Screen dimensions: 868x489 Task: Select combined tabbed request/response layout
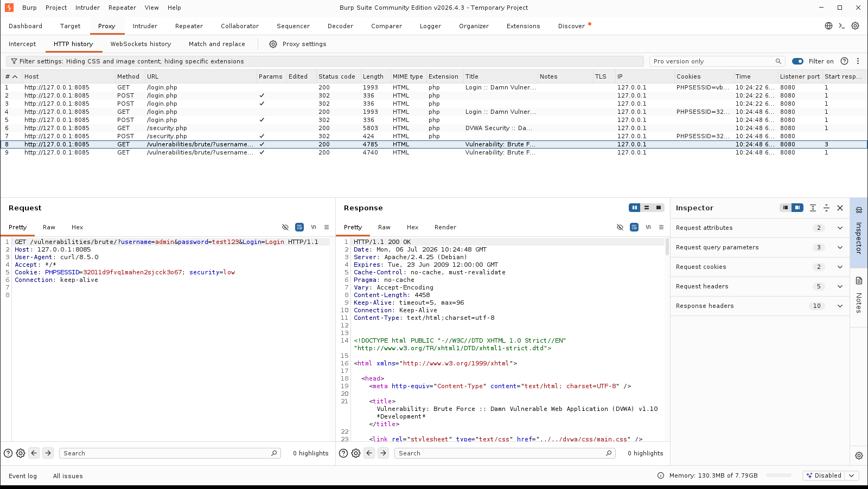659,208
